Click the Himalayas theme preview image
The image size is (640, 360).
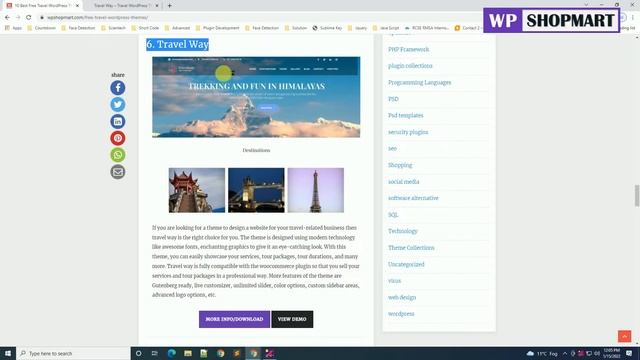(256, 97)
